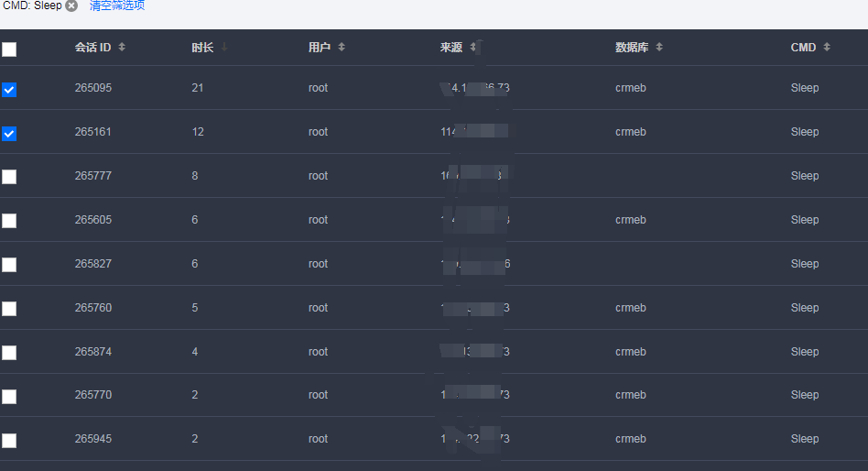
Task: Check the checkbox for session 265874
Action: [x=9, y=353]
